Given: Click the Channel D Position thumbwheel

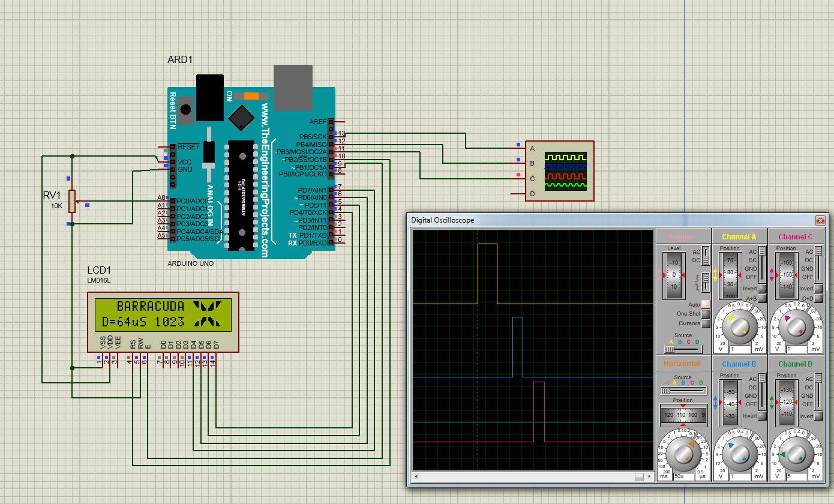Looking at the screenshot, I should [x=785, y=402].
